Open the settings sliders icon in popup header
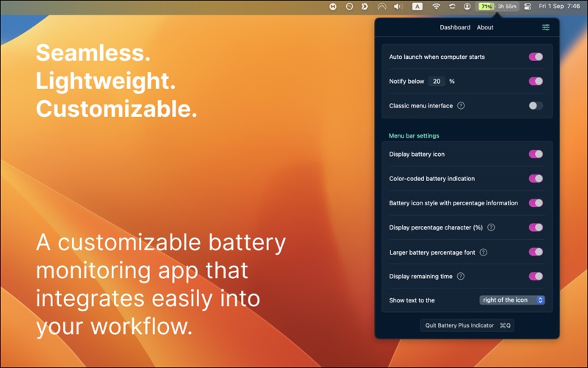 pyautogui.click(x=545, y=27)
